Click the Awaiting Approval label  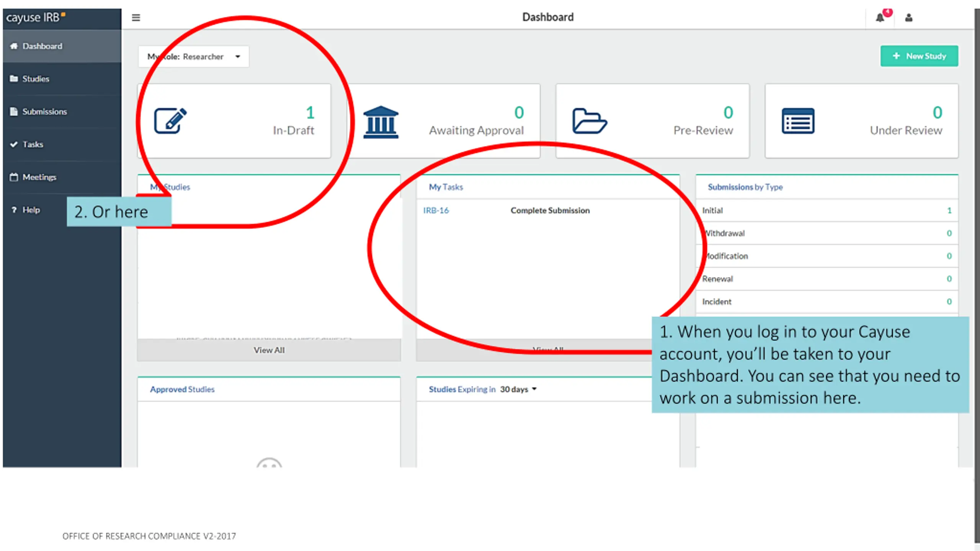tap(476, 130)
